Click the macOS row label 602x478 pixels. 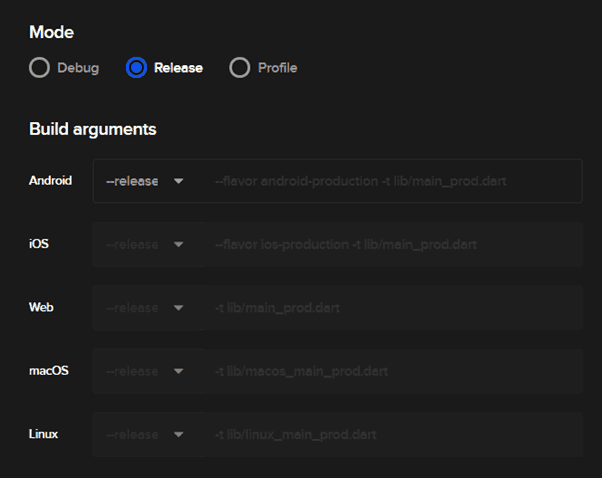click(48, 371)
